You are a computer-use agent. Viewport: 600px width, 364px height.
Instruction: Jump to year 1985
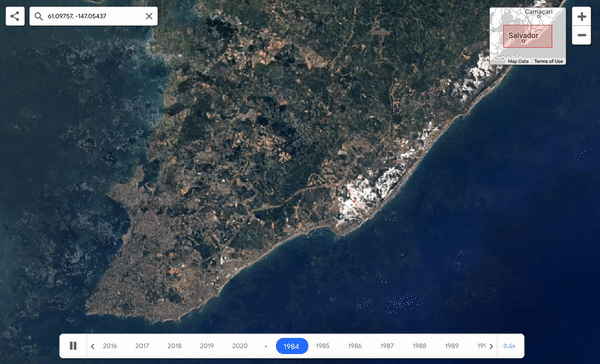pos(323,346)
